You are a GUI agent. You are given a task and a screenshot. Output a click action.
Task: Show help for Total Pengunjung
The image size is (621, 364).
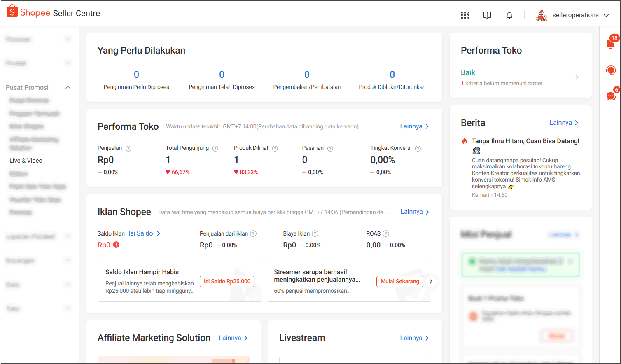[x=215, y=149]
